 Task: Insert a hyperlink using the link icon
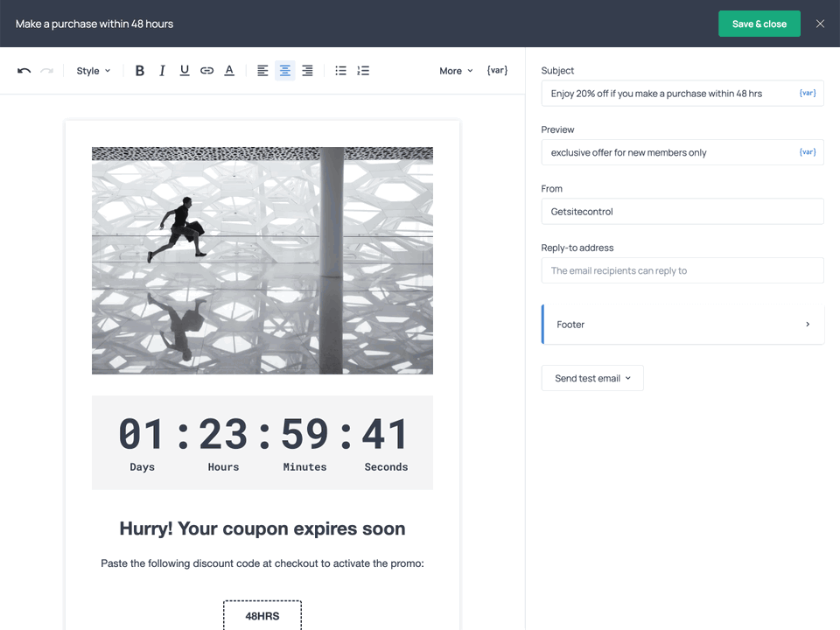click(206, 70)
